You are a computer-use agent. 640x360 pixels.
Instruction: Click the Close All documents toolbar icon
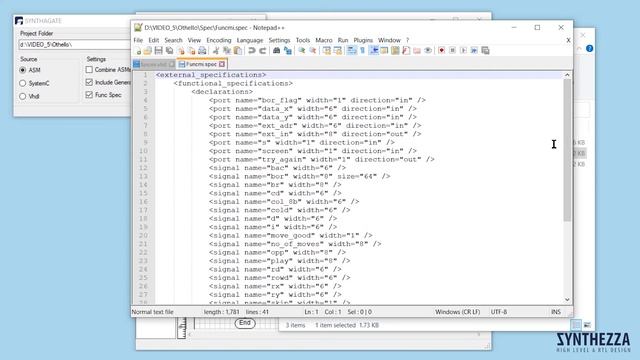coord(191,51)
